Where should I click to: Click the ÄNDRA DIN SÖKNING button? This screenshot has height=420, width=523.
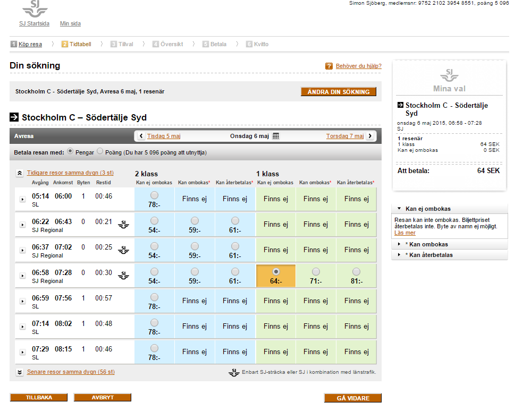pyautogui.click(x=339, y=92)
